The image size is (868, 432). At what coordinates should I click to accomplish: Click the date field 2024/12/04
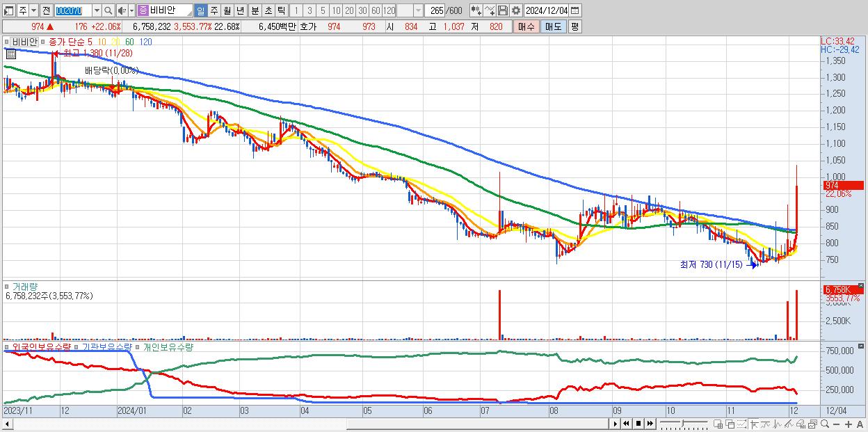pyautogui.click(x=546, y=10)
